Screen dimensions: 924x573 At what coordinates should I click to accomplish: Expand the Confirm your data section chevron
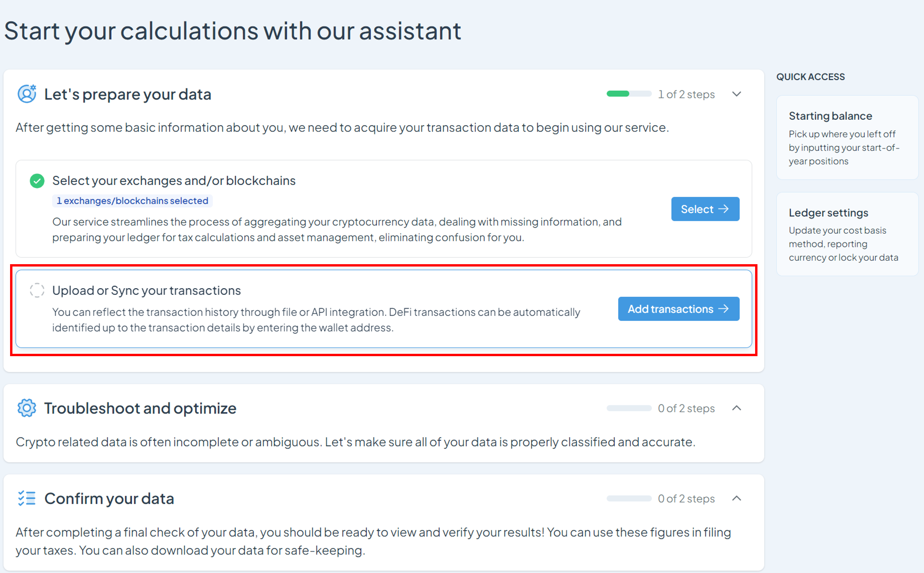click(736, 498)
